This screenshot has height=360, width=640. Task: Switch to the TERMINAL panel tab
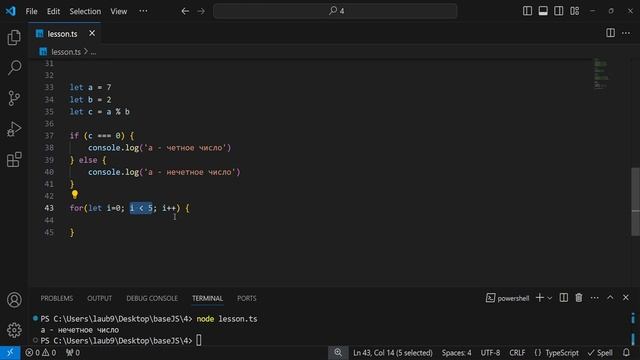click(207, 298)
